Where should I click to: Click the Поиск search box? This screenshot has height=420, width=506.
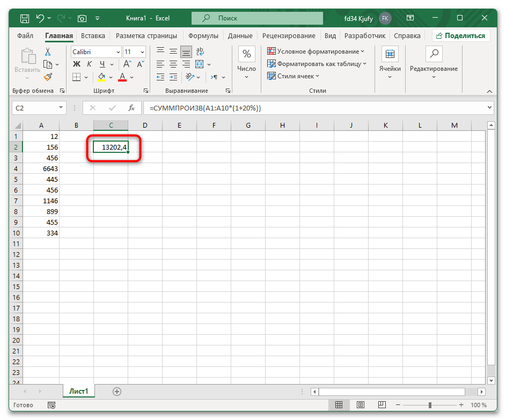(x=257, y=18)
